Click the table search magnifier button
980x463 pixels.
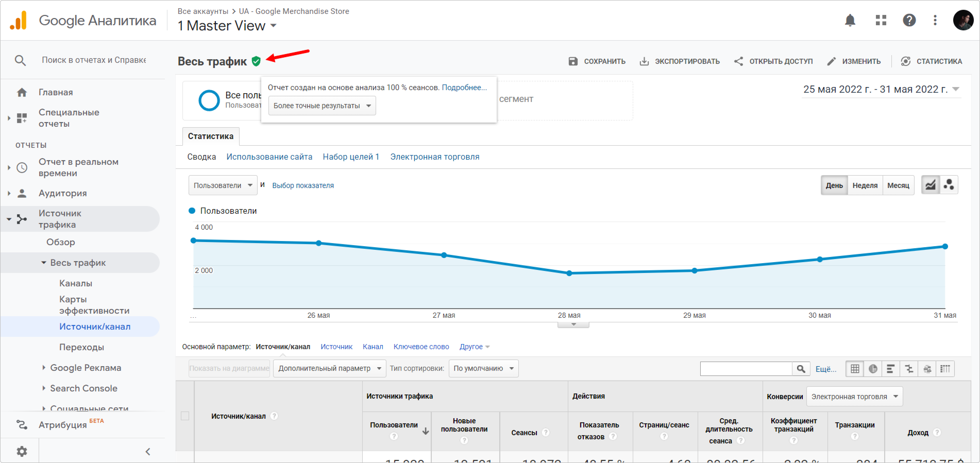[x=801, y=369]
